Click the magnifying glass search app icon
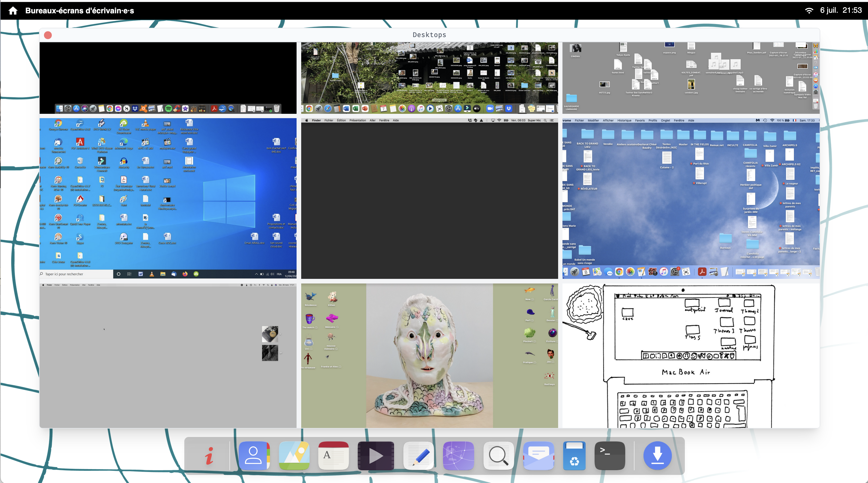This screenshot has height=483, width=868. click(498, 456)
